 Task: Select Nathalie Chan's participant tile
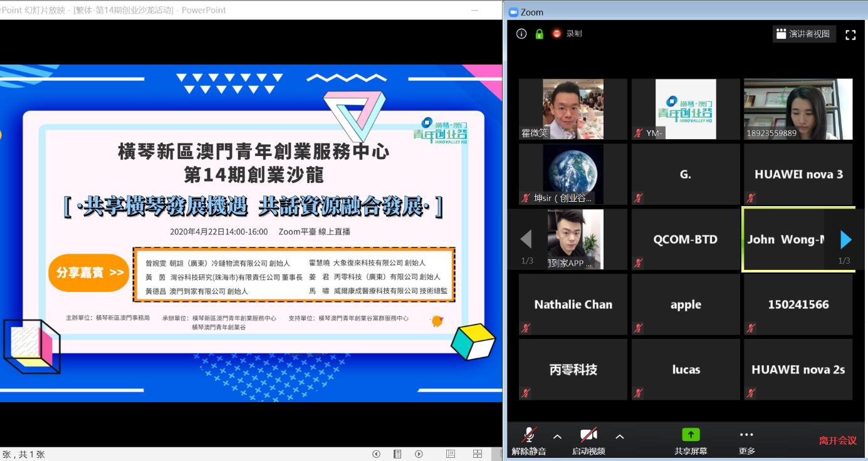(x=573, y=304)
